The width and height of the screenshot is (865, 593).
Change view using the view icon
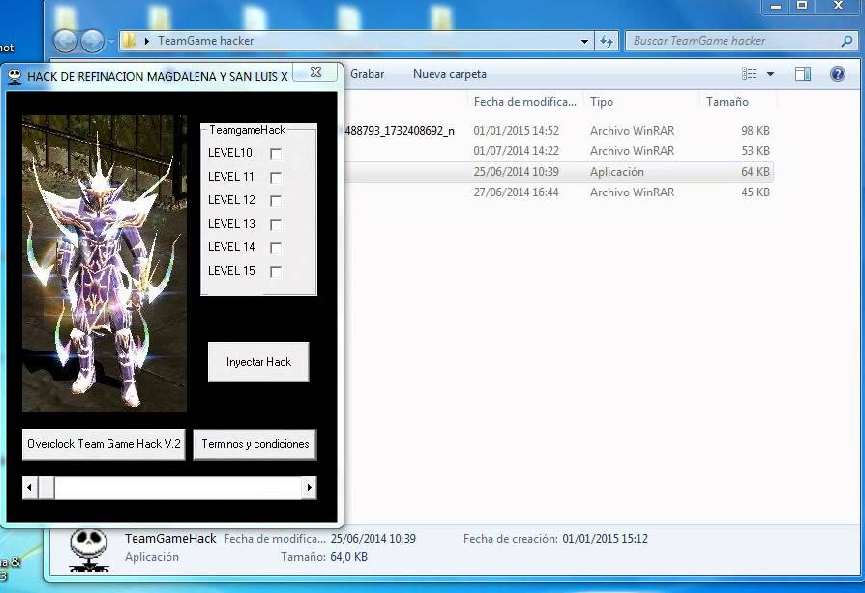pyautogui.click(x=749, y=74)
